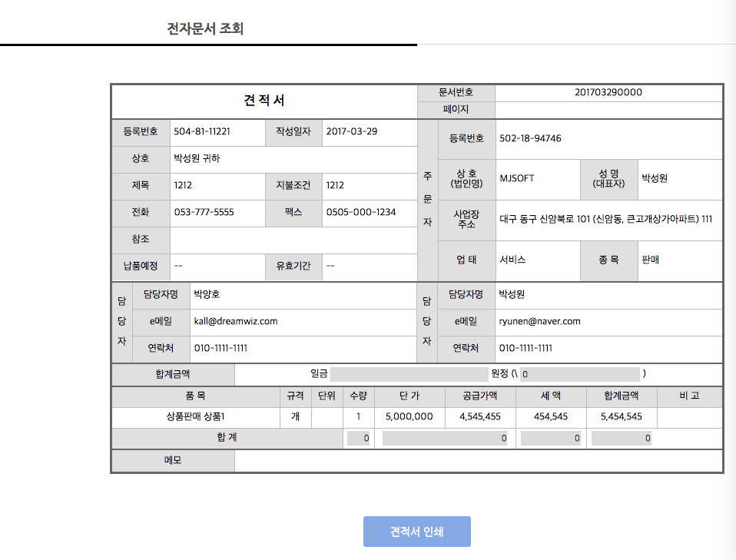Click the 사업장 주소 label cell
736x560 pixels.
[466, 219]
